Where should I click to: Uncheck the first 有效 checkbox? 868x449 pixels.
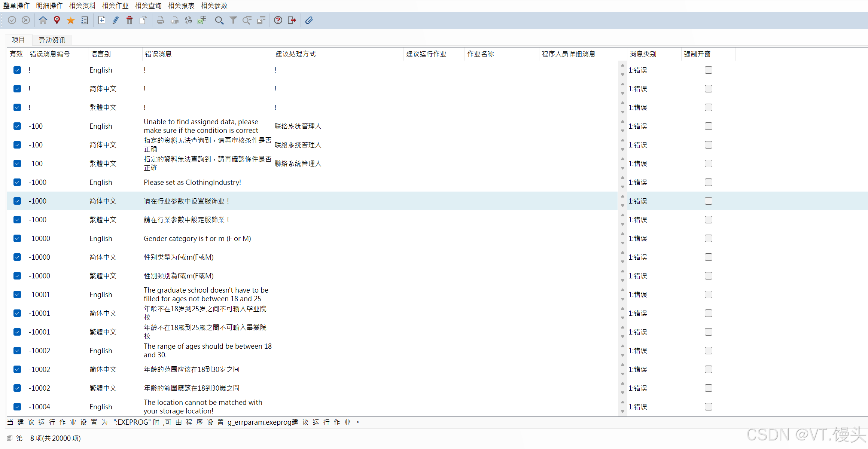tap(17, 70)
